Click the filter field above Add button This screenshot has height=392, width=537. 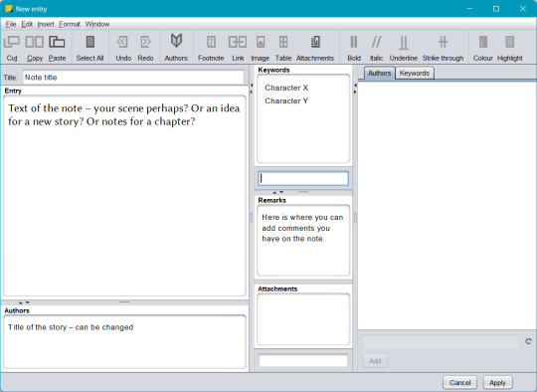click(442, 341)
